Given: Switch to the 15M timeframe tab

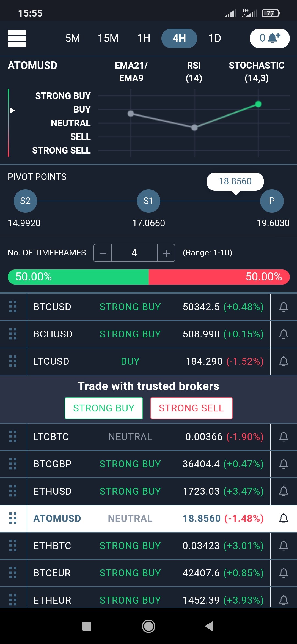Looking at the screenshot, I should click(x=108, y=38).
